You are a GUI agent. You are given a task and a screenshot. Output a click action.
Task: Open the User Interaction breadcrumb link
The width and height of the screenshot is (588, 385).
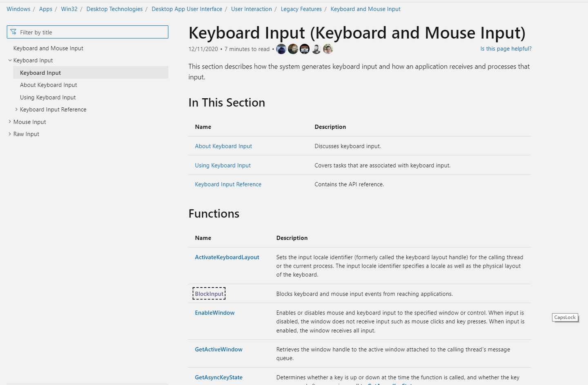pos(252,9)
